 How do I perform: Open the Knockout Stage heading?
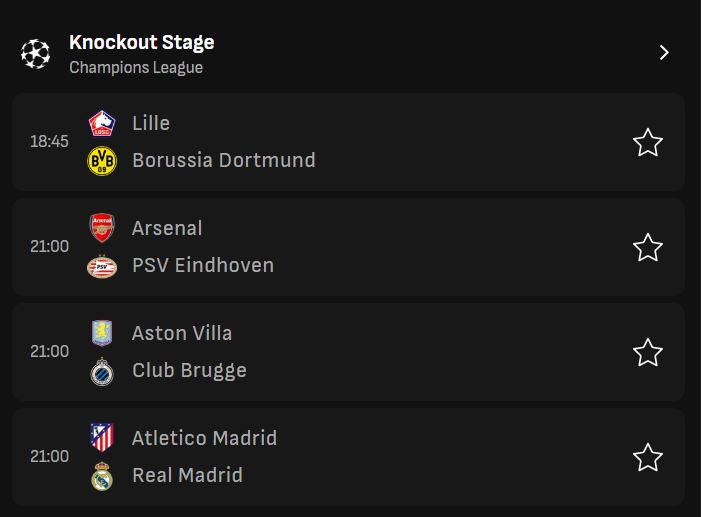[141, 42]
